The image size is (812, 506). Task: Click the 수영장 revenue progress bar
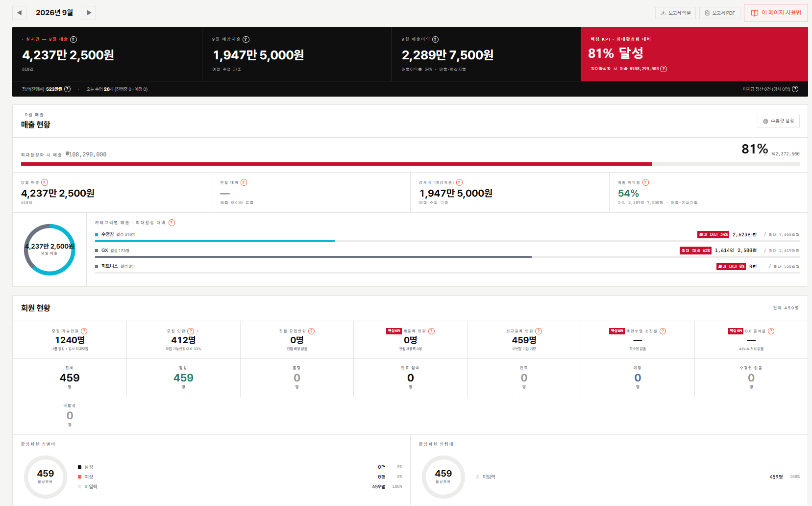point(447,241)
